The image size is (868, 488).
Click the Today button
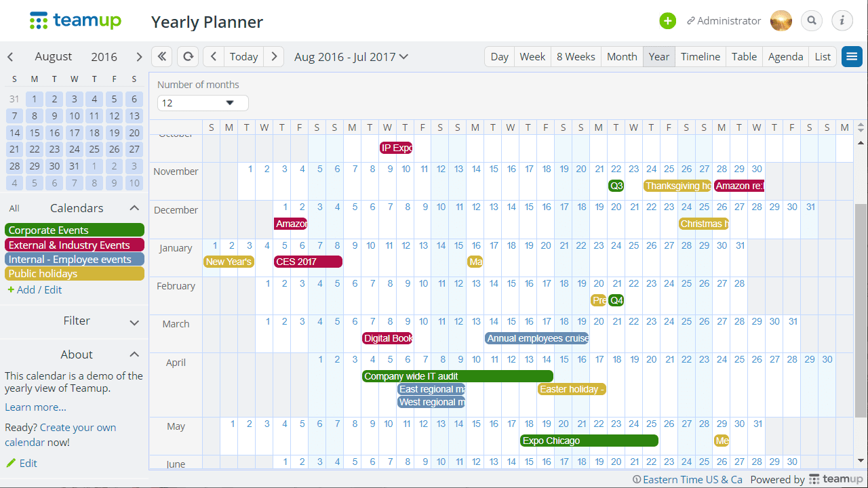[x=243, y=57]
